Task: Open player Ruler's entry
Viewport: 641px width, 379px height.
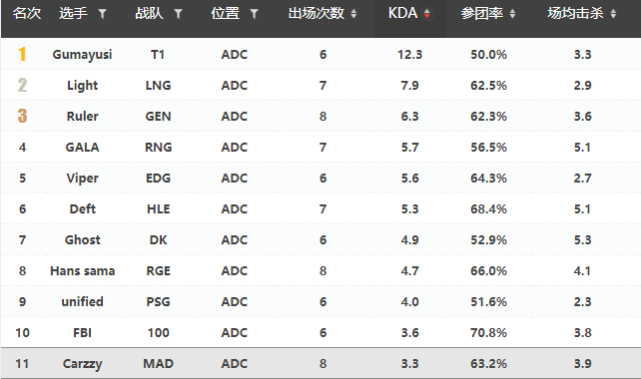Action: [82, 116]
